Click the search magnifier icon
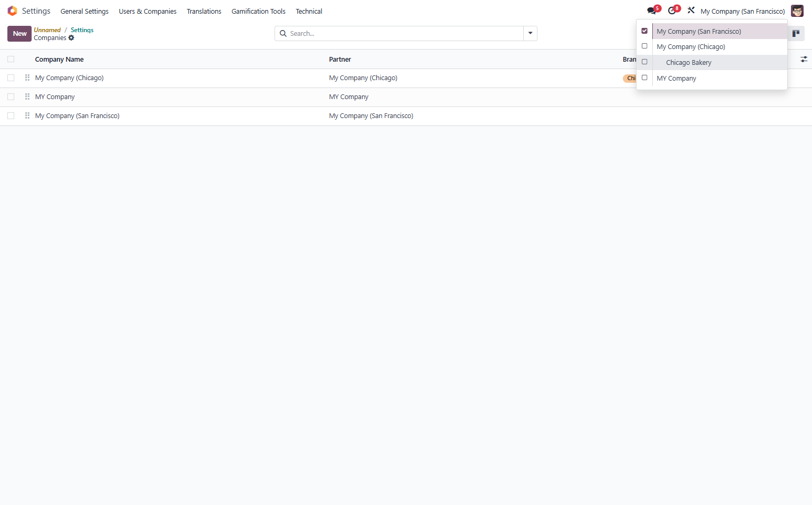Screen dimensions: 812x505 tap(283, 33)
